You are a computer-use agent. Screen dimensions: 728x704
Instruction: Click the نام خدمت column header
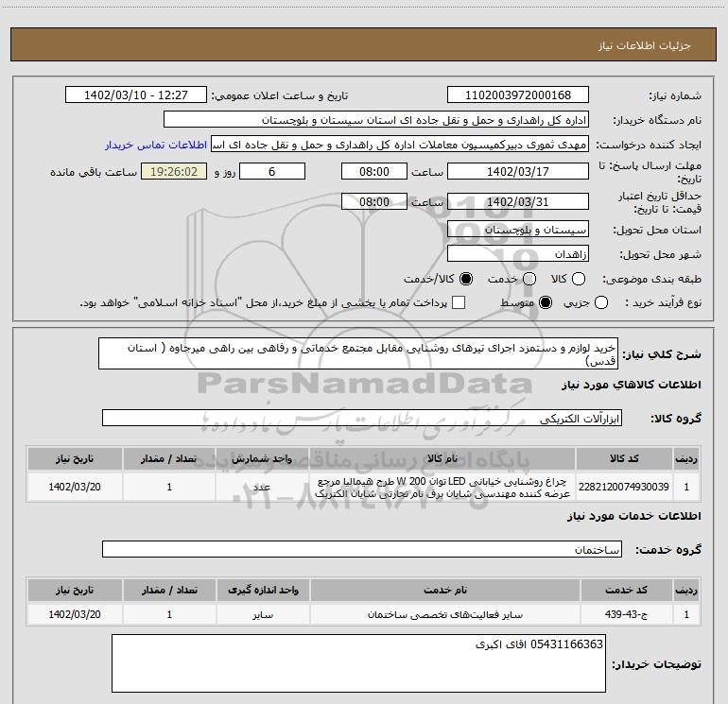[x=444, y=591]
